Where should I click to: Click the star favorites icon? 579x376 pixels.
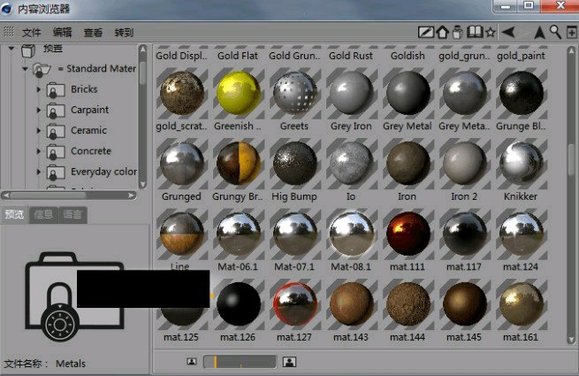coord(490,33)
